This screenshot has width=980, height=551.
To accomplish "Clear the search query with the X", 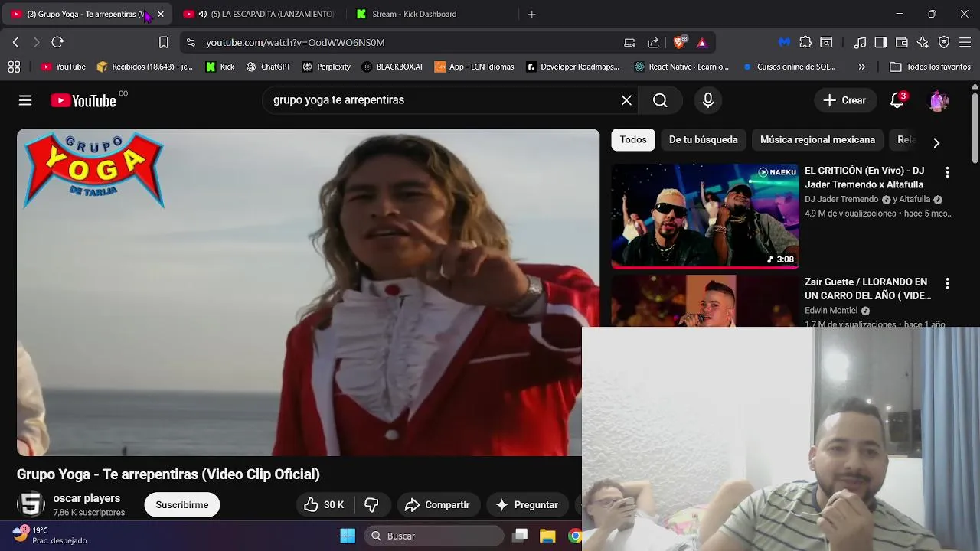I will point(626,100).
